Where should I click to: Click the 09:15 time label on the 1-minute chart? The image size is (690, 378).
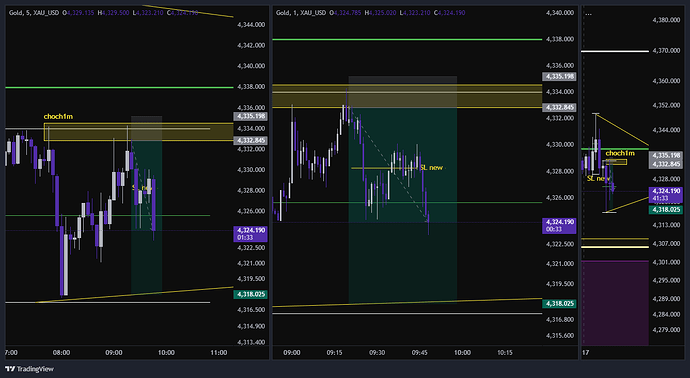coord(334,352)
